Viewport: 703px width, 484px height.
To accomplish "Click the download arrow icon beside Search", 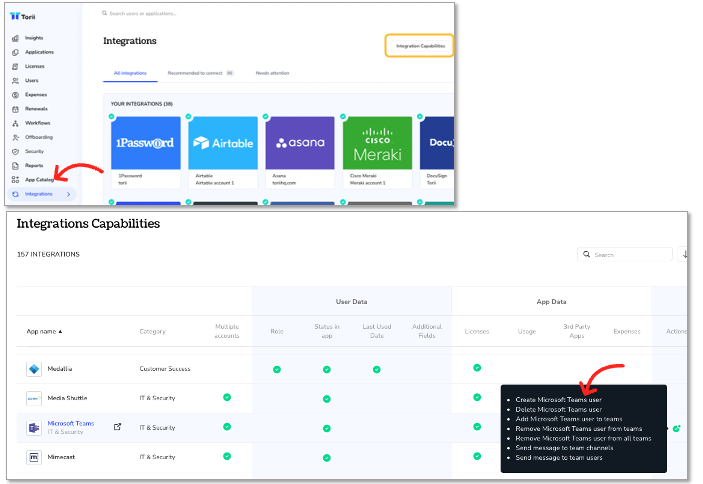I will [684, 255].
